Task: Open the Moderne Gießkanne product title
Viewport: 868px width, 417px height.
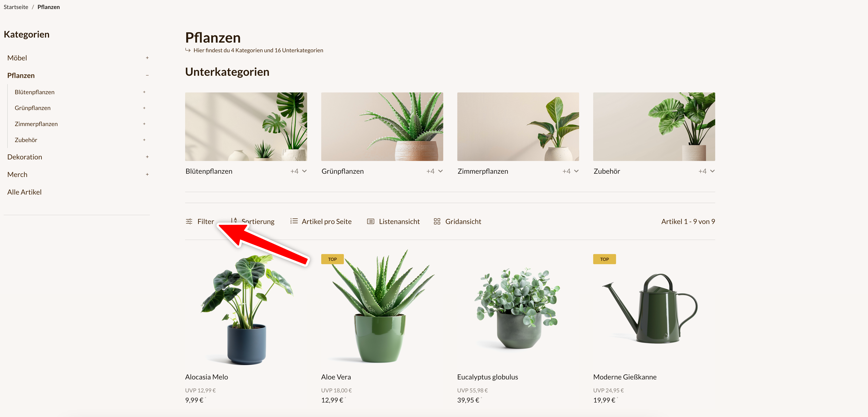Action: pos(625,377)
